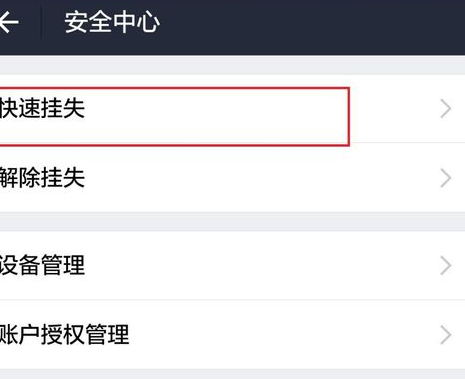
Task: Click the arrow icon next to 设备管理
Action: [x=446, y=266]
